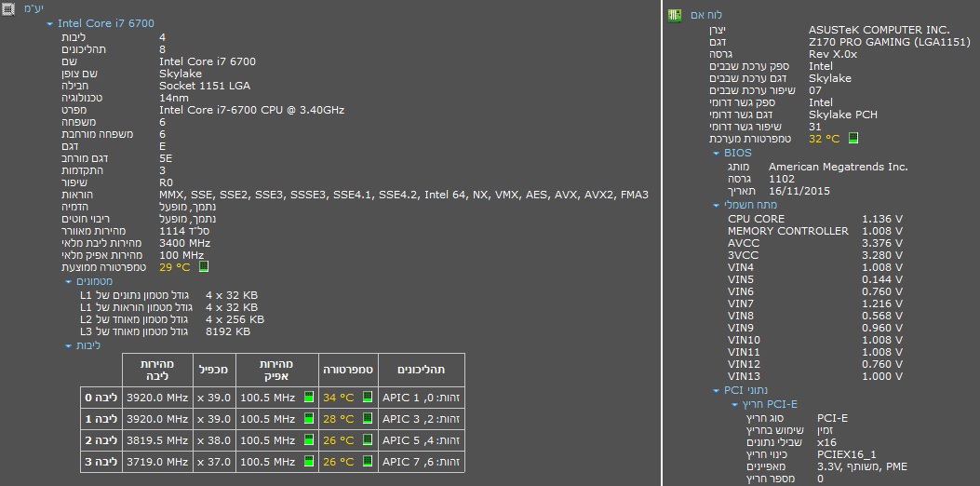Collapse the מטמונים section
Viewport: 980px width, 486px height.
click(69, 282)
